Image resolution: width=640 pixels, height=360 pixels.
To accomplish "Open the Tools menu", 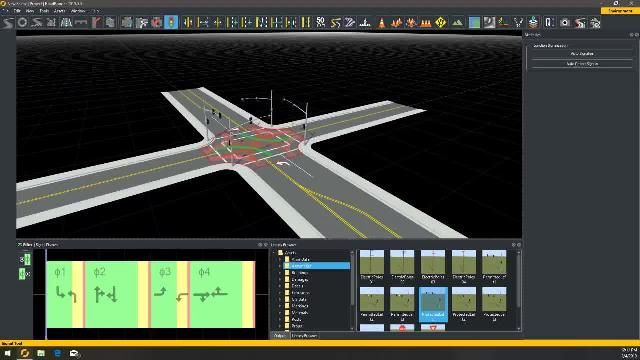I will coord(44,11).
